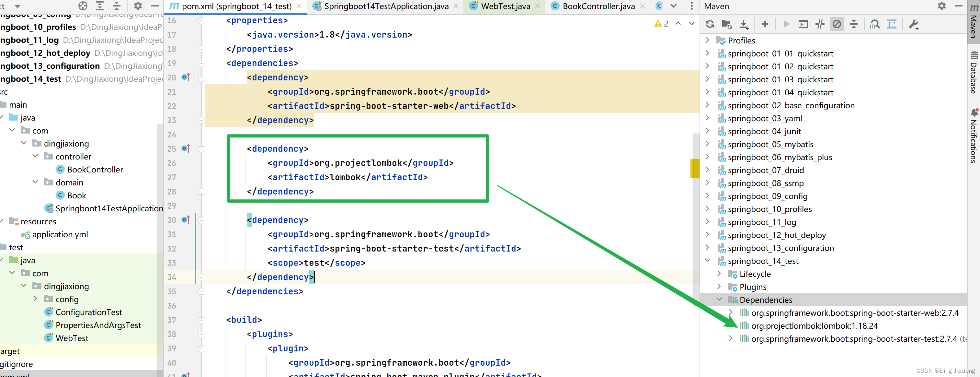
Task: Click gutter update icon on line 25
Action: pos(186,148)
